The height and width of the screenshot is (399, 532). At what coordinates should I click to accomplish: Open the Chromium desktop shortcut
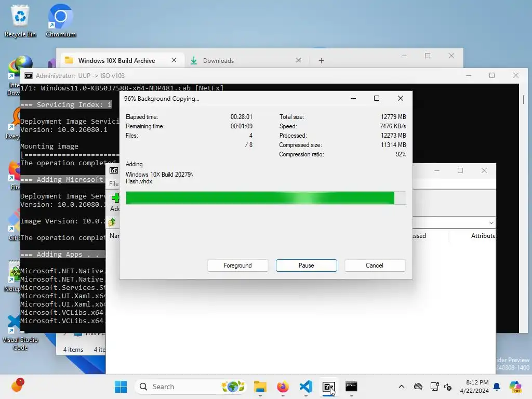pos(61,21)
